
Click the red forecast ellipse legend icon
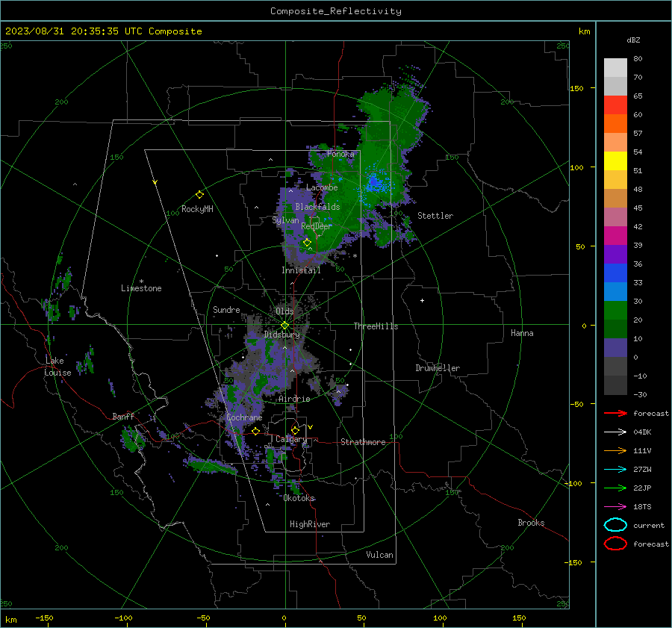tap(615, 544)
